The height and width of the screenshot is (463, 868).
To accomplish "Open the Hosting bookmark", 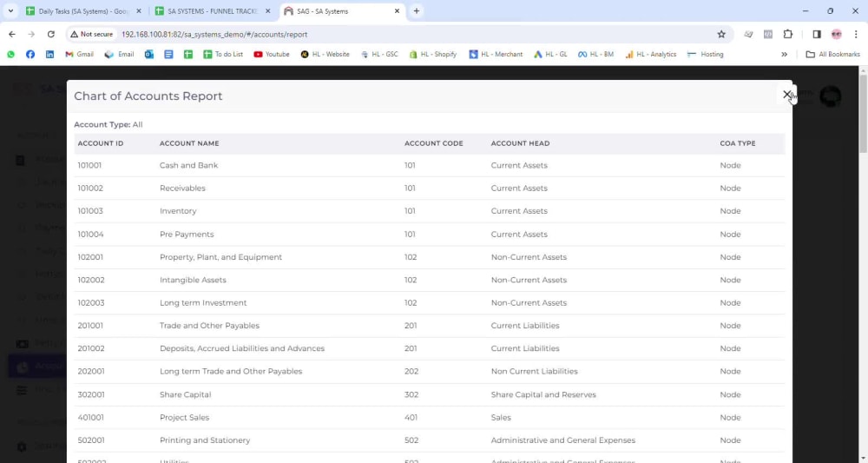I will click(705, 54).
